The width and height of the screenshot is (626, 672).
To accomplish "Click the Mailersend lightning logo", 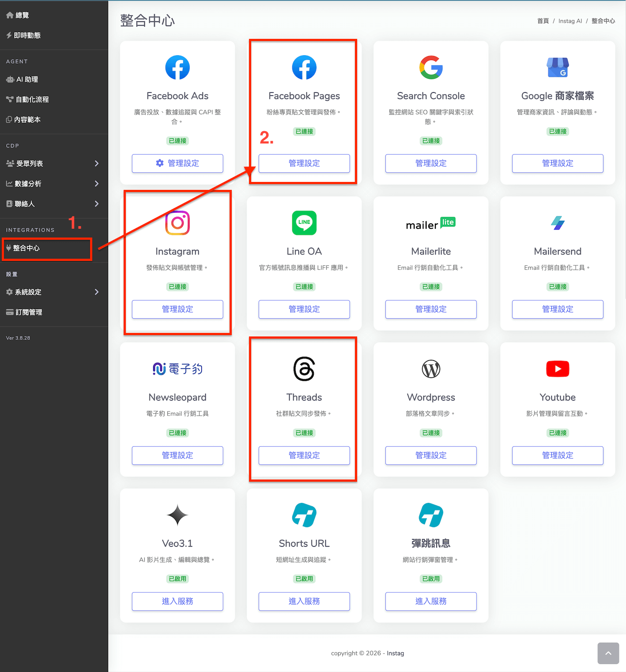I will (558, 223).
